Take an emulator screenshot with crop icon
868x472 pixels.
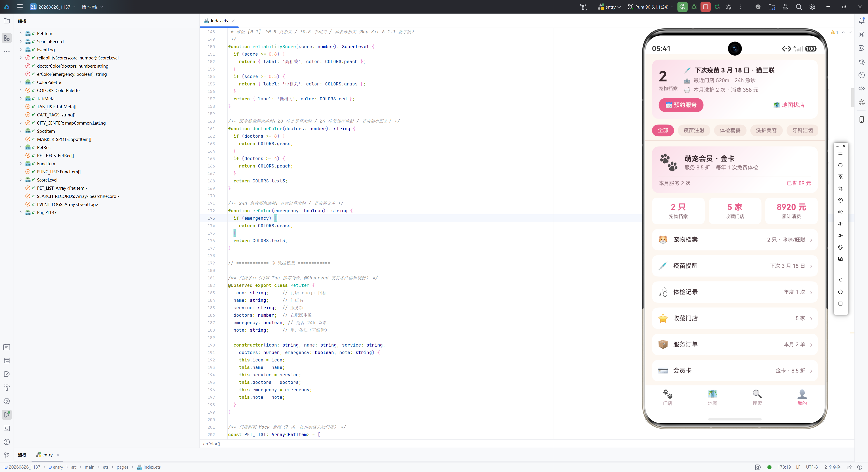(840, 189)
